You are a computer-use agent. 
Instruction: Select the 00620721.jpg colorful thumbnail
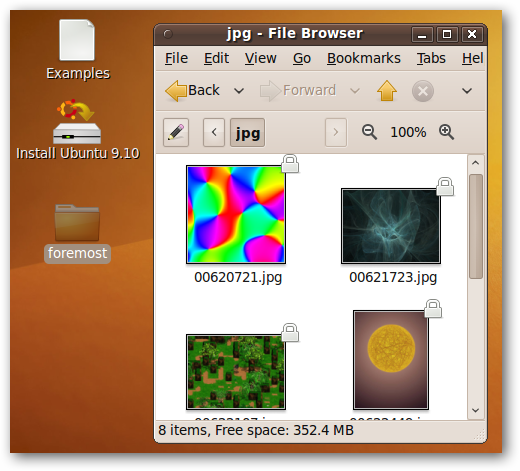(x=236, y=215)
